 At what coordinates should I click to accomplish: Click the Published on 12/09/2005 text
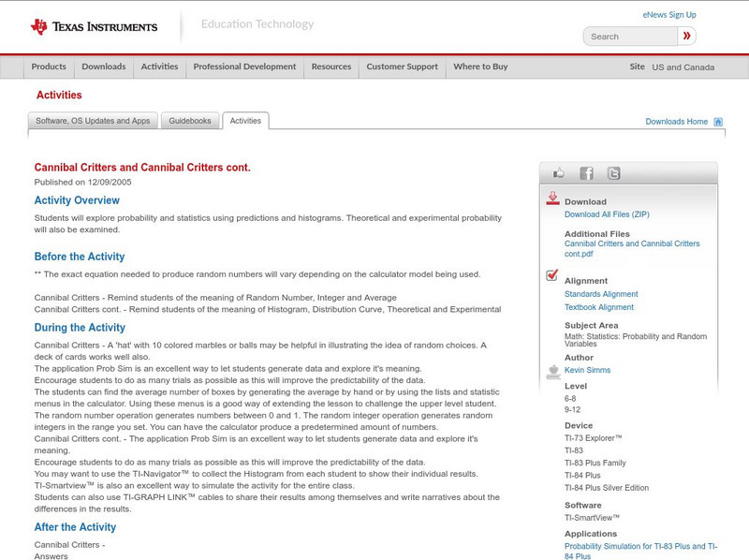point(82,182)
